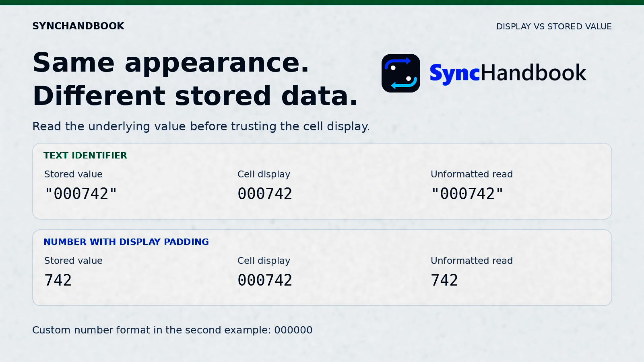This screenshot has height=362, width=644.
Task: Select the stored value "000742" with quotes
Action: pyautogui.click(x=81, y=194)
